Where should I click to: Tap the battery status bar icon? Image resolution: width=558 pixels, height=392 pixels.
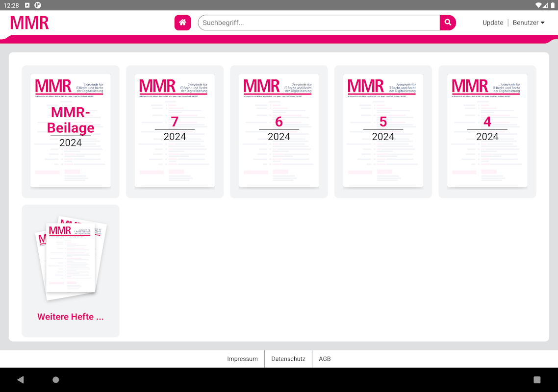tap(553, 5)
